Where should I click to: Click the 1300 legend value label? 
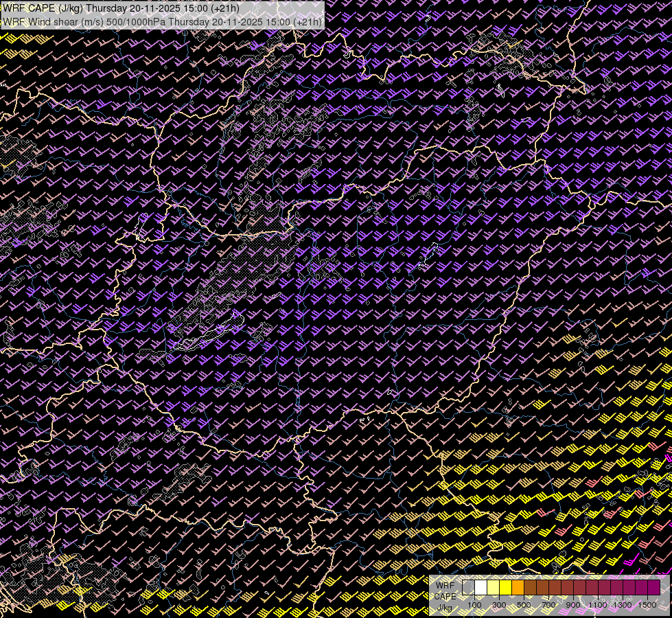[x=623, y=605]
